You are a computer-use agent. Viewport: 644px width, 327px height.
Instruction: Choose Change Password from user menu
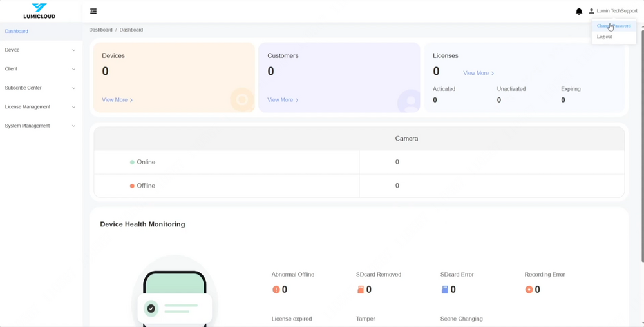tap(614, 26)
